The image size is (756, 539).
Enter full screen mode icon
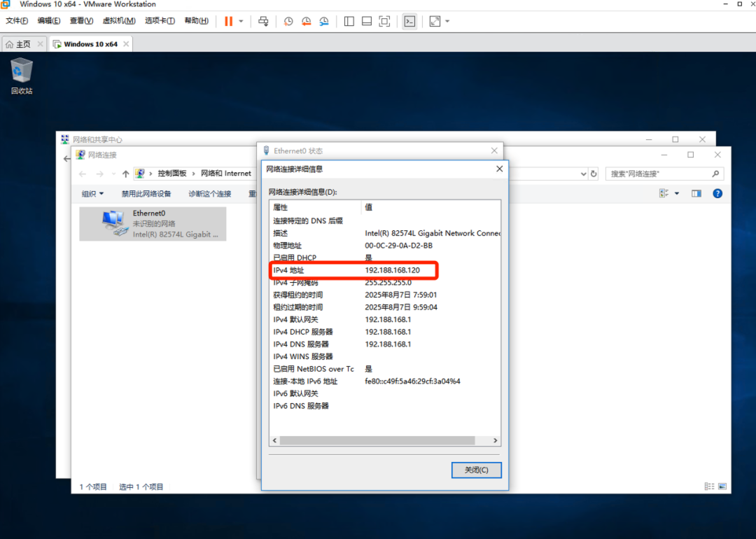click(384, 21)
